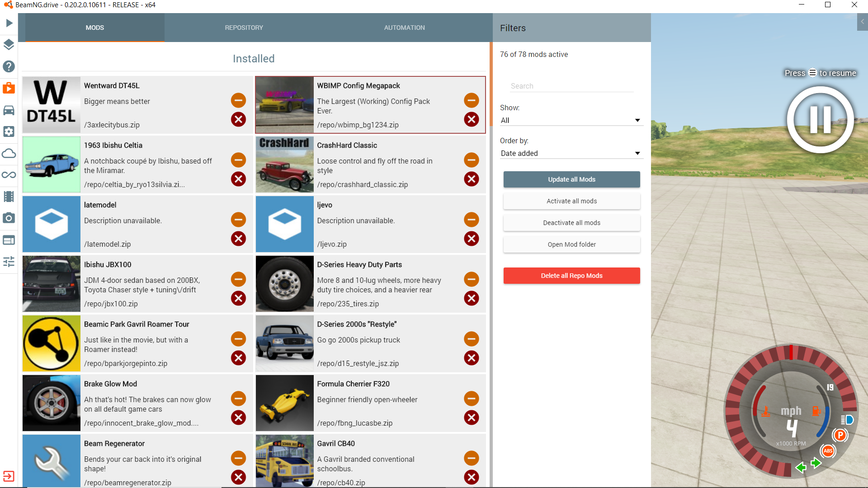Open the Show filter dropdown
868x488 pixels.
[x=571, y=120]
